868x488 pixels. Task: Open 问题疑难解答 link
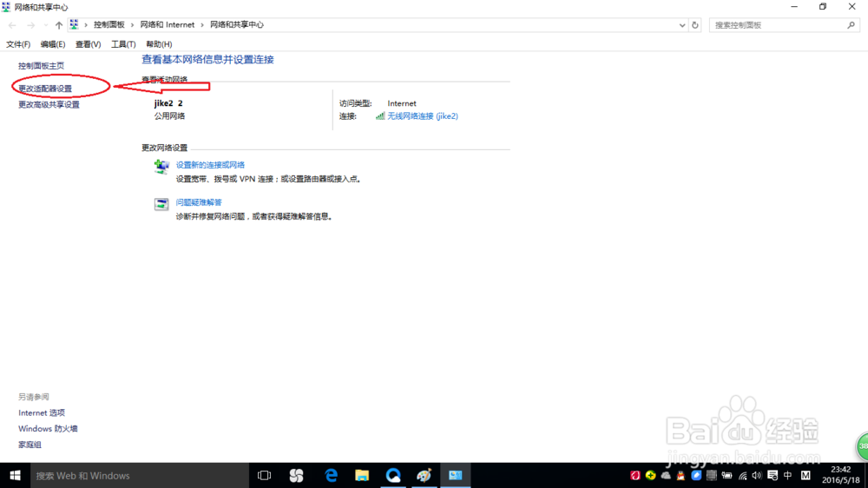(198, 202)
